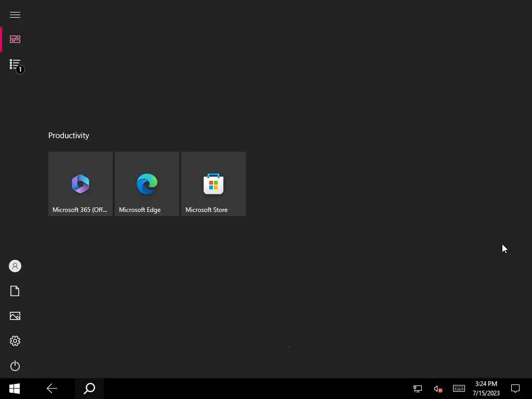Open the Microsoft Store tile
532x399 pixels.
point(214,183)
